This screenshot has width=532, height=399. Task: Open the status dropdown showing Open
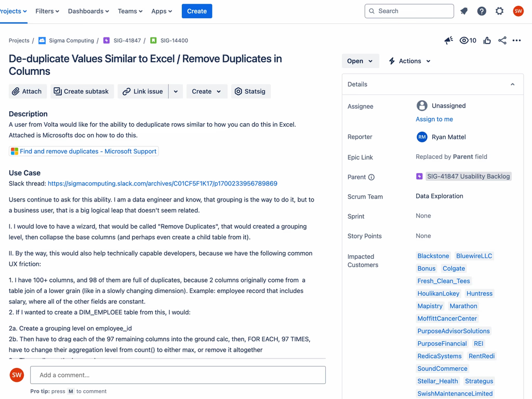click(x=360, y=61)
